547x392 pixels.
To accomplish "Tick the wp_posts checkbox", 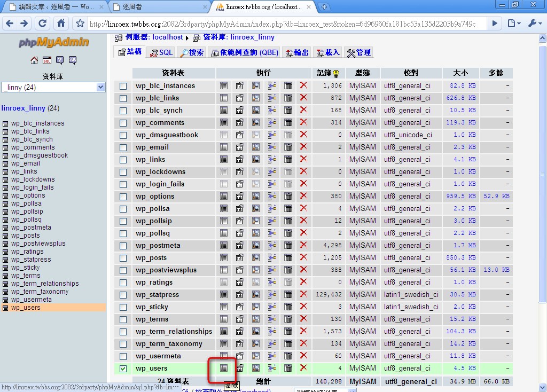I will 123,258.
